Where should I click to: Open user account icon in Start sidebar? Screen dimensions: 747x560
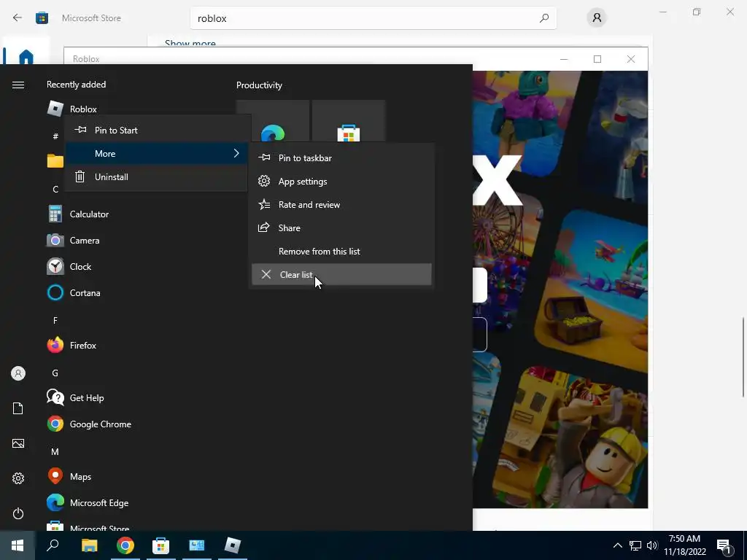tap(18, 373)
